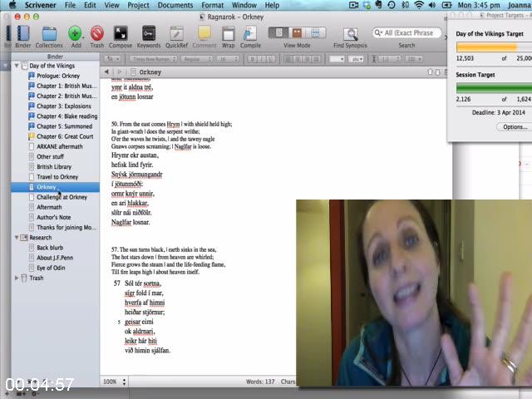Screen dimensions: 532x399
Task: Open the Collections toolbar icon
Action: pos(49,34)
